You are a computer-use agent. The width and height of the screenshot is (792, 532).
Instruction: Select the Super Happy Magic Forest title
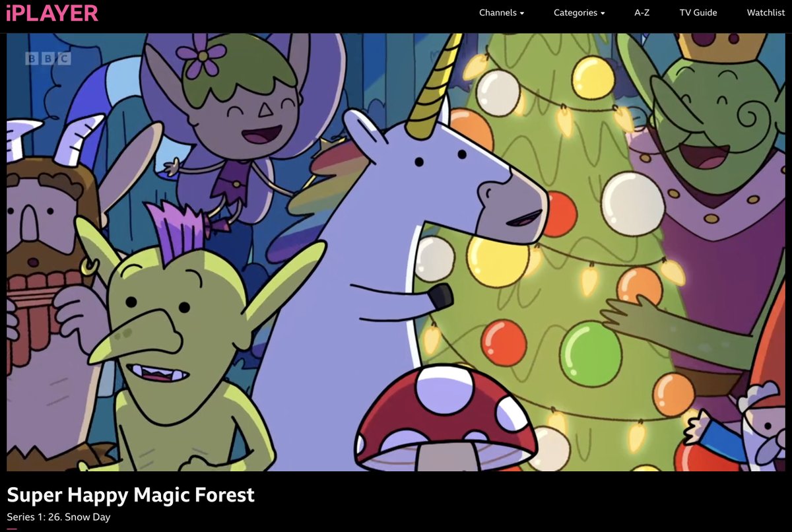click(131, 495)
